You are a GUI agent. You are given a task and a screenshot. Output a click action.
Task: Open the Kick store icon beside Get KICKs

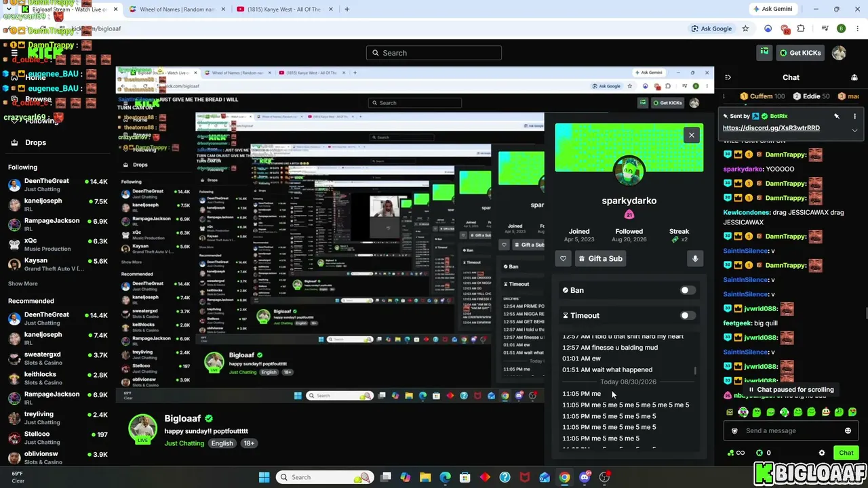(x=764, y=52)
